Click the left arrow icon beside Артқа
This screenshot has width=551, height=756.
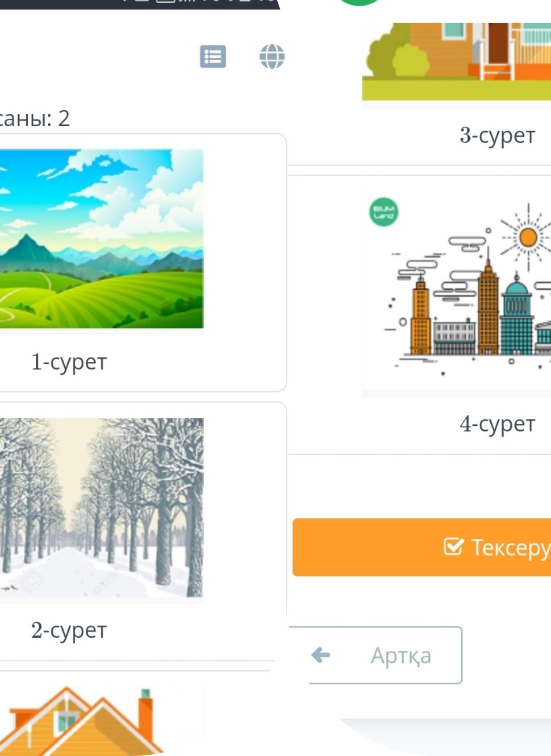tap(321, 655)
